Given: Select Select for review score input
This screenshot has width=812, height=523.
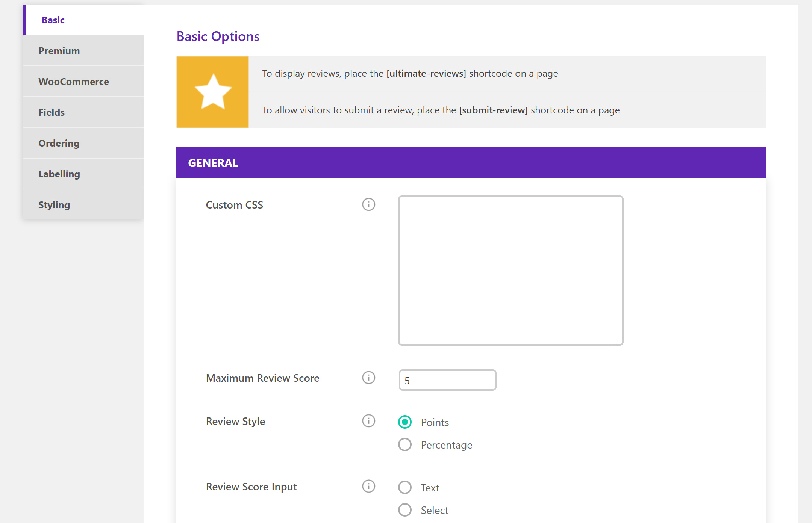Looking at the screenshot, I should [404, 510].
